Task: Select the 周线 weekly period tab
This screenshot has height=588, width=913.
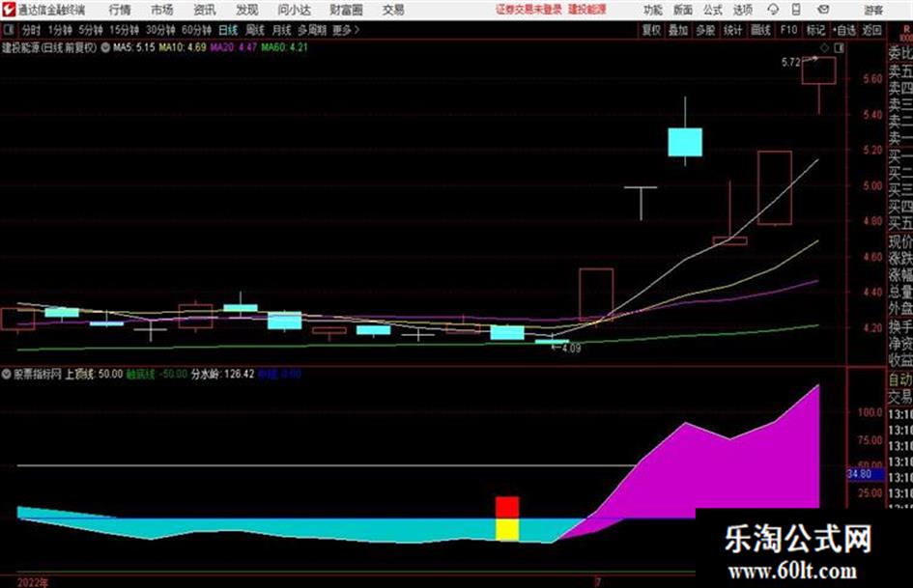Action: pyautogui.click(x=255, y=30)
